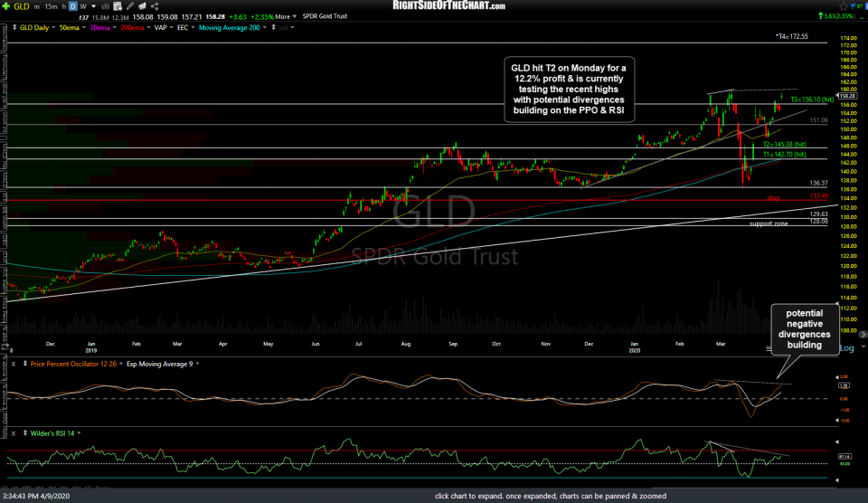
Task: Select the pencil drawing tool
Action: (x=130, y=6)
